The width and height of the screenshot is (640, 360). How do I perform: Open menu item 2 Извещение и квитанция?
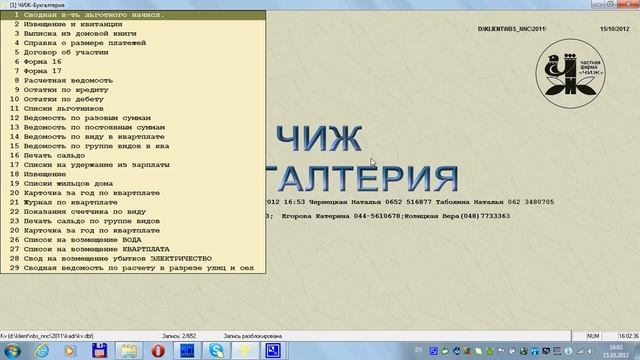133,24
